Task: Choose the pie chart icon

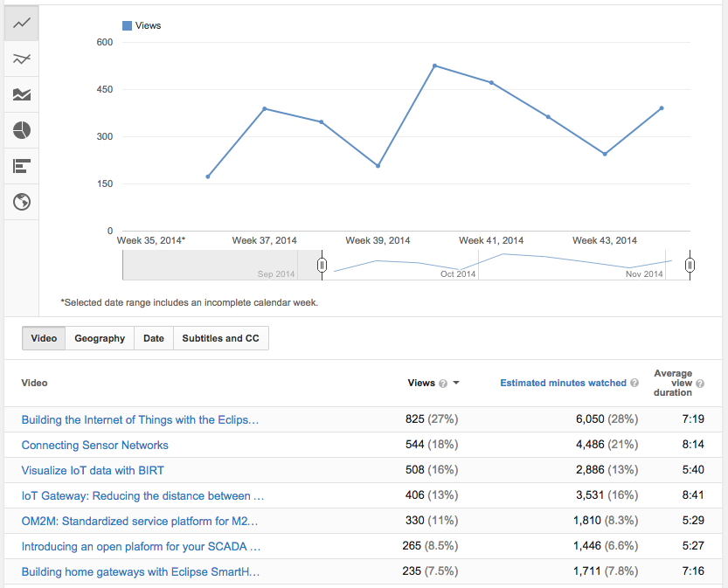Action: [x=21, y=130]
